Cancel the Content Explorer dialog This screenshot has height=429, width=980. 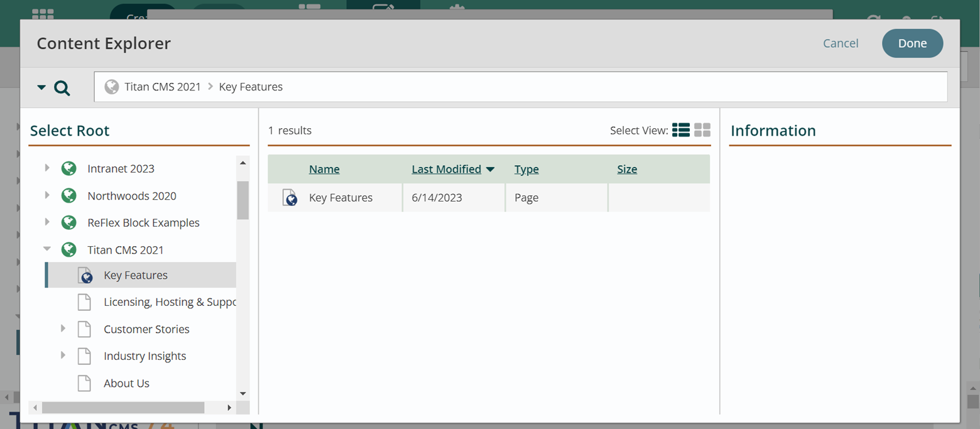(841, 43)
